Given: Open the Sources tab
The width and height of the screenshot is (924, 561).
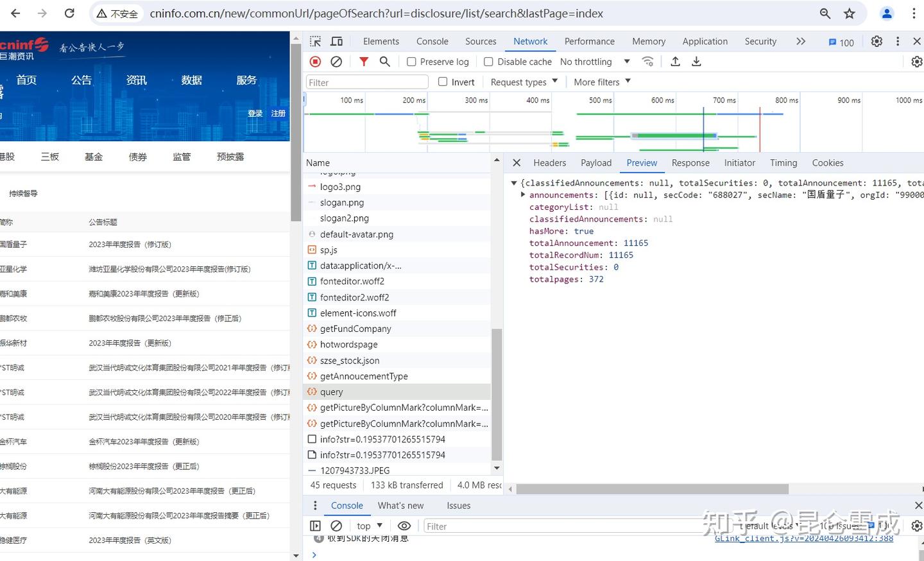Looking at the screenshot, I should click(x=481, y=41).
